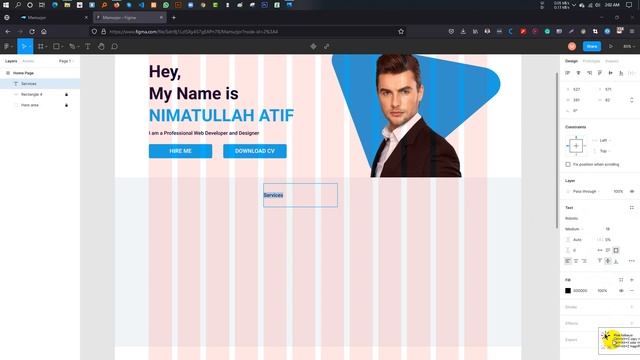Unlock the Hero area layer

67,105
